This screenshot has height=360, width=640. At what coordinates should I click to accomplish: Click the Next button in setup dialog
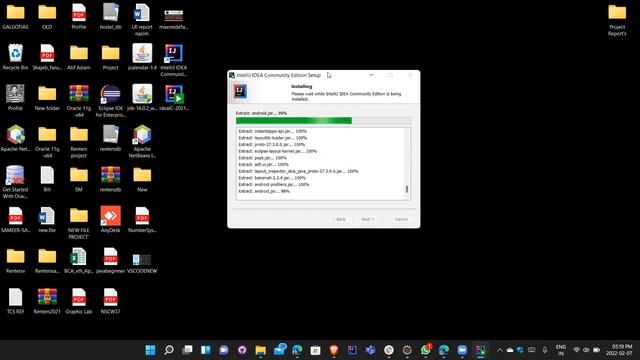click(367, 219)
